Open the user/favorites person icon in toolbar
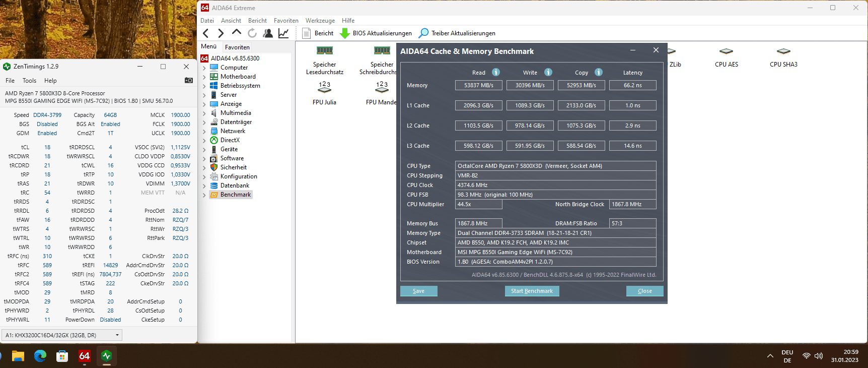The width and height of the screenshot is (868, 368). coord(268,33)
